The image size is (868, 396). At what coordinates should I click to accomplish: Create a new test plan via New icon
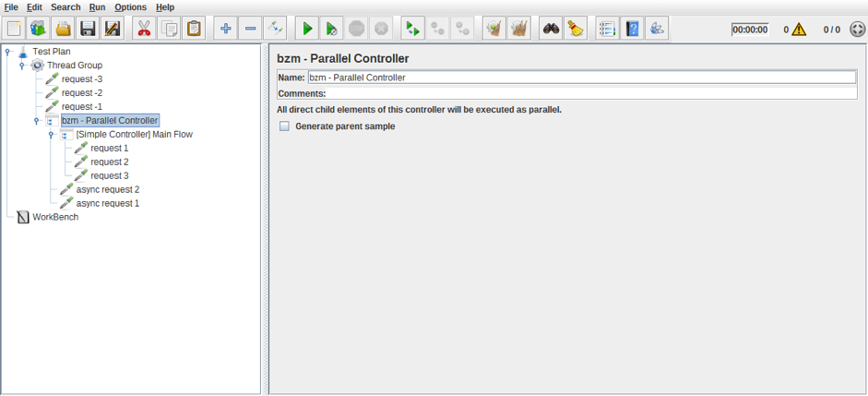click(15, 29)
